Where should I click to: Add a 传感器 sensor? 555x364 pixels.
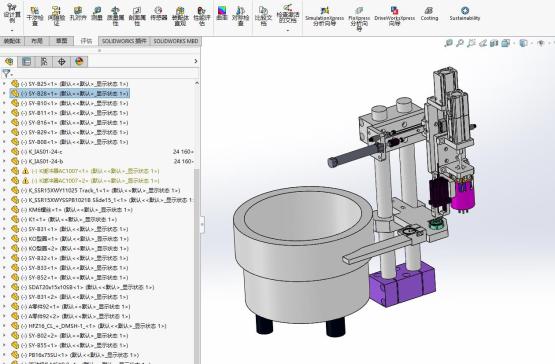click(x=159, y=13)
